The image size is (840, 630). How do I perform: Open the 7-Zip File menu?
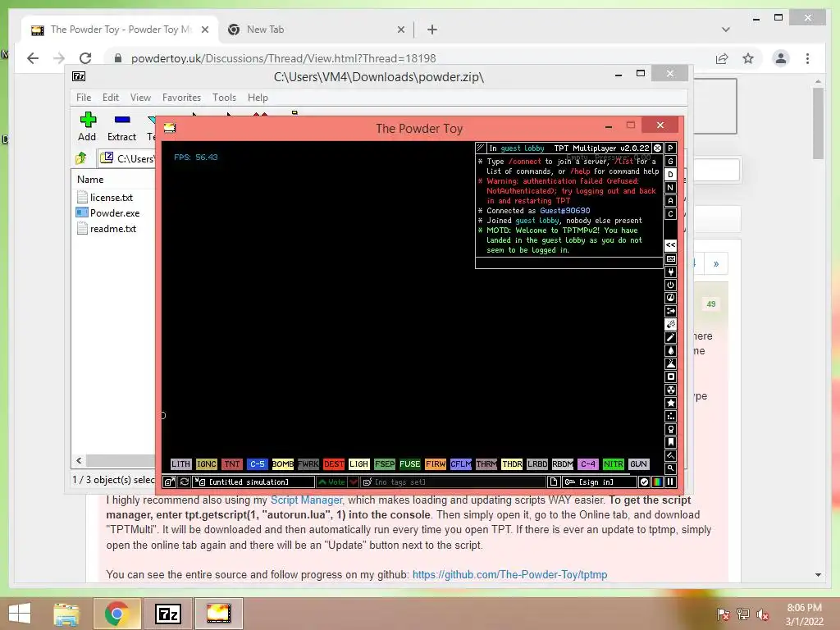point(84,98)
